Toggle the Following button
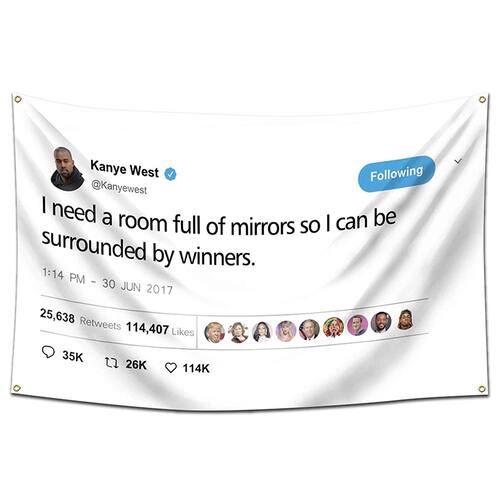 coord(397,173)
